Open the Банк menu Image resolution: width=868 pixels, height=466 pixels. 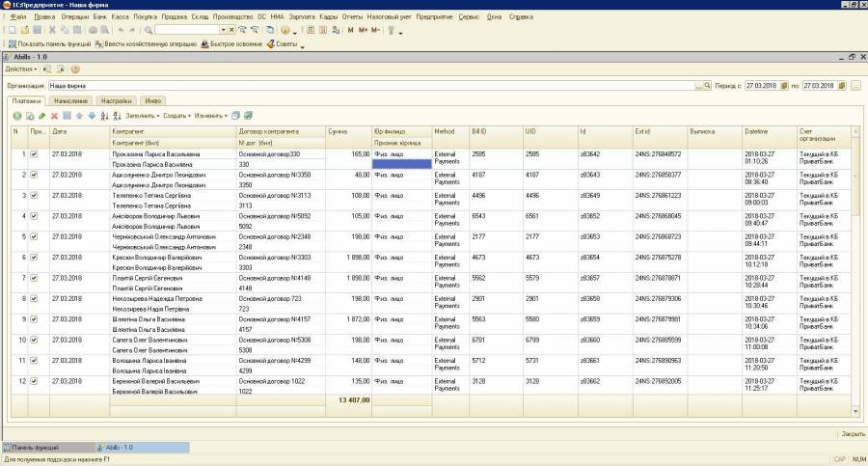pyautogui.click(x=100, y=17)
